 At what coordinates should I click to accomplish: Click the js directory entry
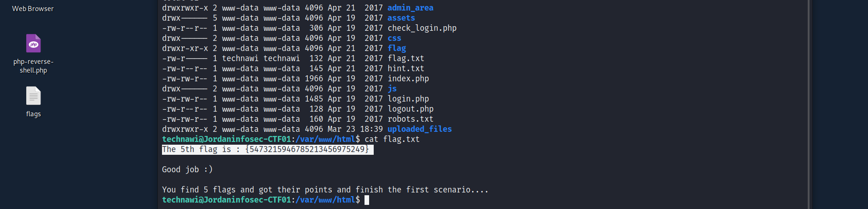pyautogui.click(x=392, y=89)
